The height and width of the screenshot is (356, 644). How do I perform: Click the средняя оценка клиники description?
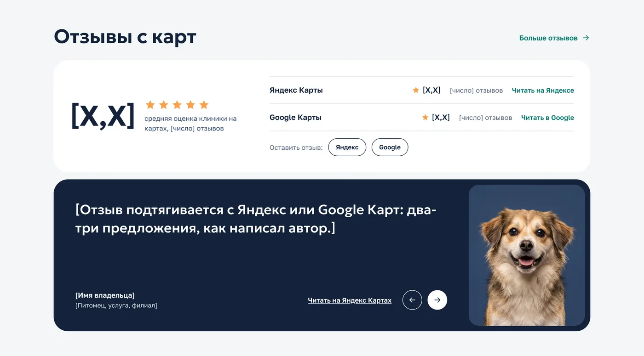190,124
